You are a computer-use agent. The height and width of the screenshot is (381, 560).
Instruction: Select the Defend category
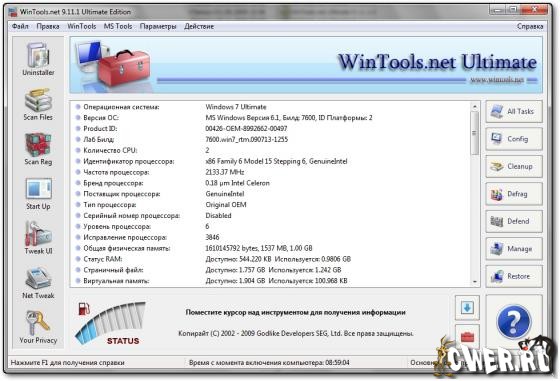pyautogui.click(x=514, y=221)
